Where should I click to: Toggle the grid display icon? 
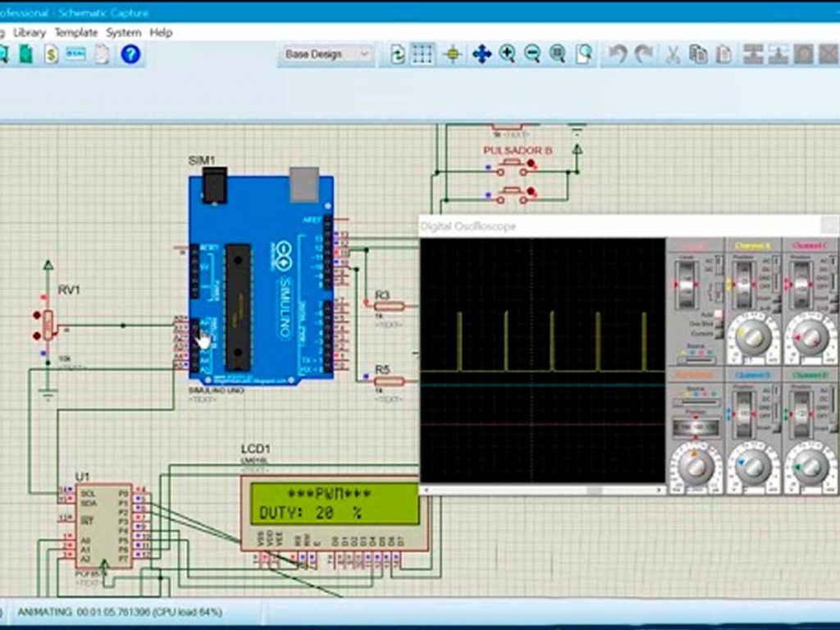tap(422, 54)
